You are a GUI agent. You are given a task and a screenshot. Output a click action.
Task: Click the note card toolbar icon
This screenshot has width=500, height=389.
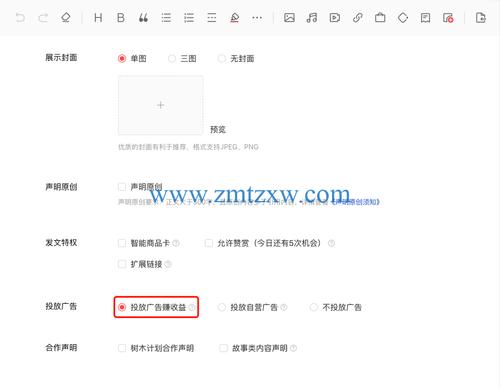(425, 17)
